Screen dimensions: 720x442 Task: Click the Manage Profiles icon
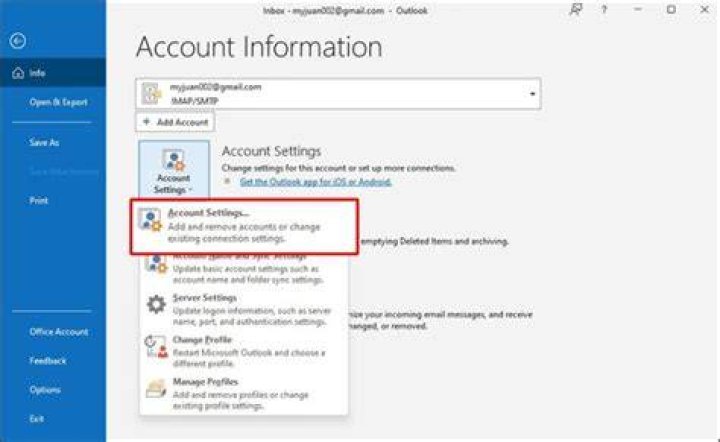(x=156, y=388)
